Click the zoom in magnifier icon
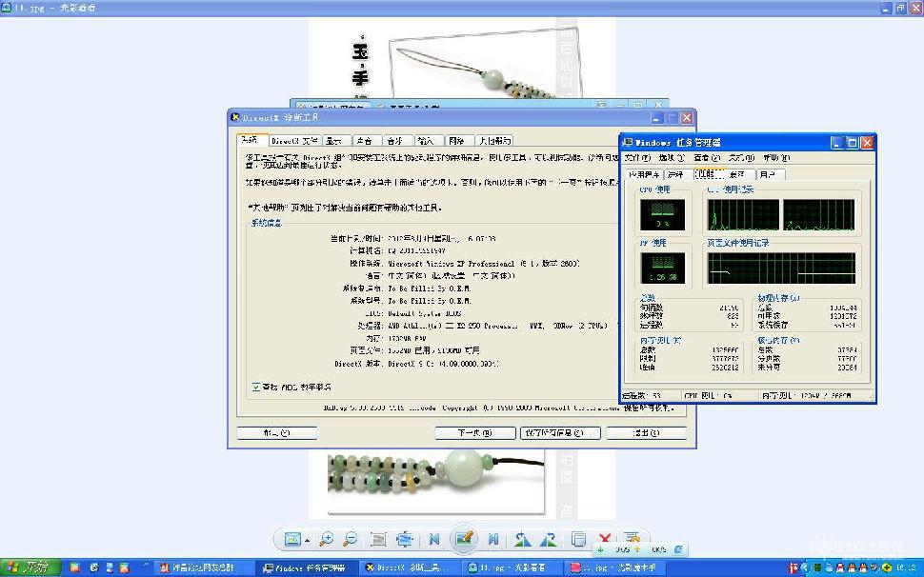 click(326, 539)
